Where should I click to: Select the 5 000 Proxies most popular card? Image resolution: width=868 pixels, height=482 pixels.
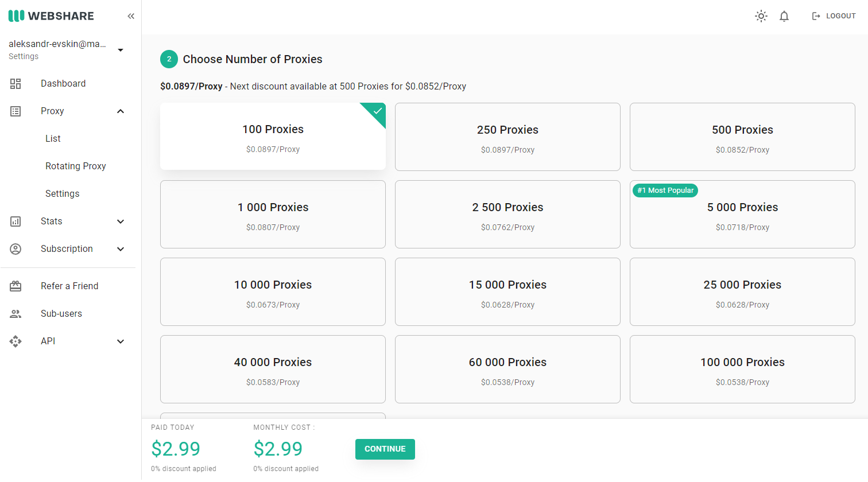742,214
